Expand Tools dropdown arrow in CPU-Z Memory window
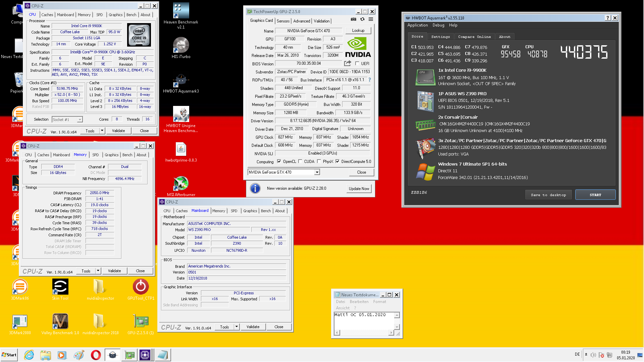This screenshot has height=362, width=644. (x=98, y=271)
